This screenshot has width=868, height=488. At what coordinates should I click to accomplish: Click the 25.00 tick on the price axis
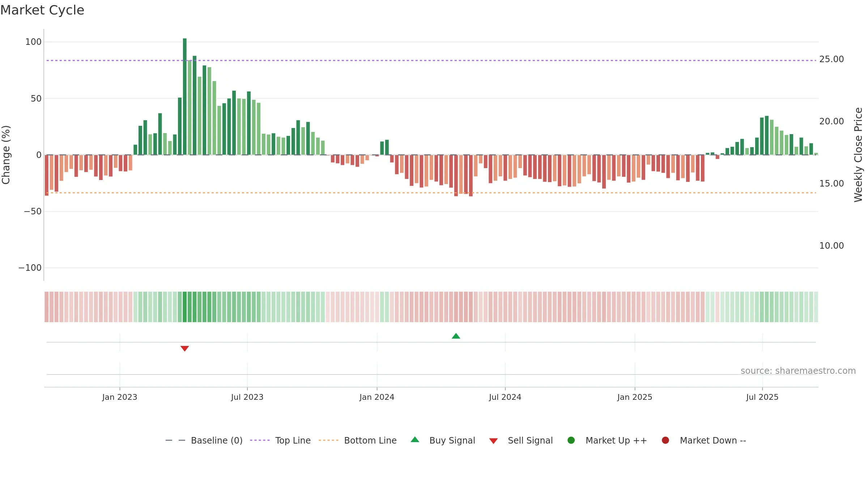831,59
